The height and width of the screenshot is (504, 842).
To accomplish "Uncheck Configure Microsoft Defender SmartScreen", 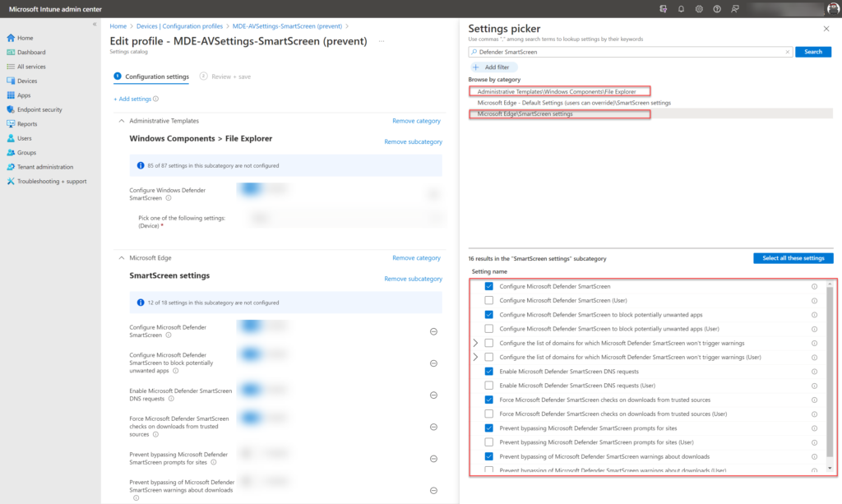I will (x=488, y=287).
